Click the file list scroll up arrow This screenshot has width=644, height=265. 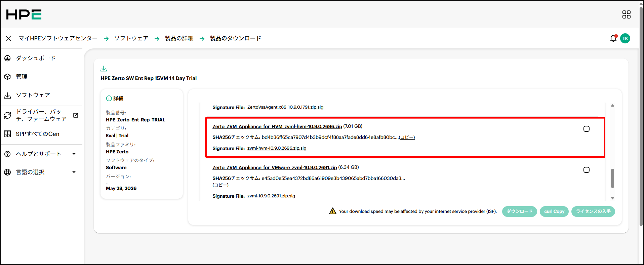tap(612, 106)
